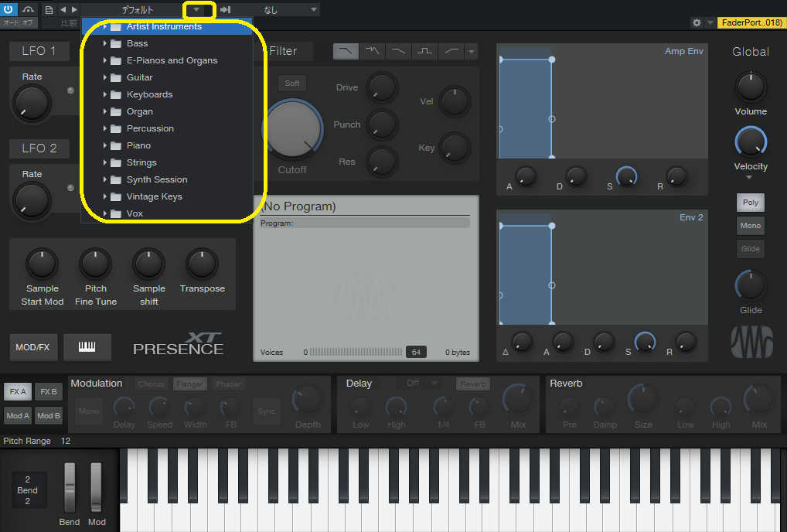Click the オート:オフ automation button
Screen dimensions: 787x532
tap(19, 23)
